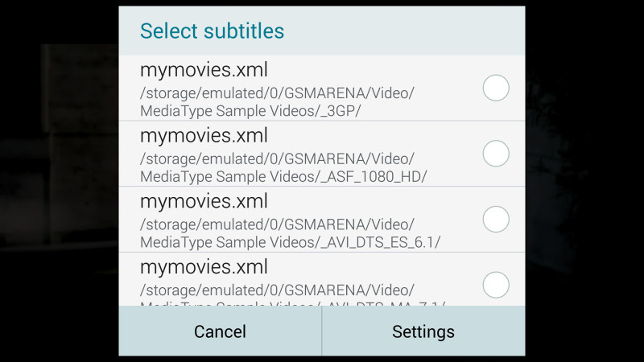
Task: Dismiss the dialog by tapping the dimmed video on the left
Action: click(60, 181)
